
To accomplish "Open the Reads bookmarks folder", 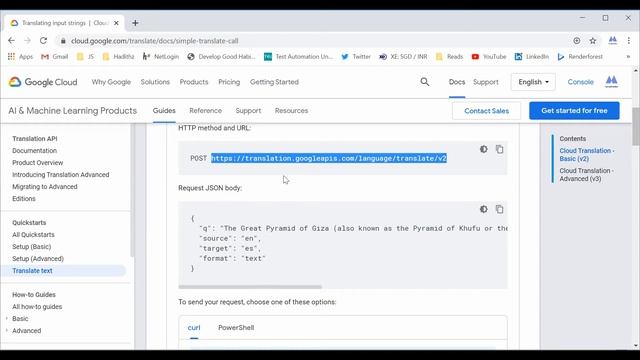I will [x=449, y=57].
